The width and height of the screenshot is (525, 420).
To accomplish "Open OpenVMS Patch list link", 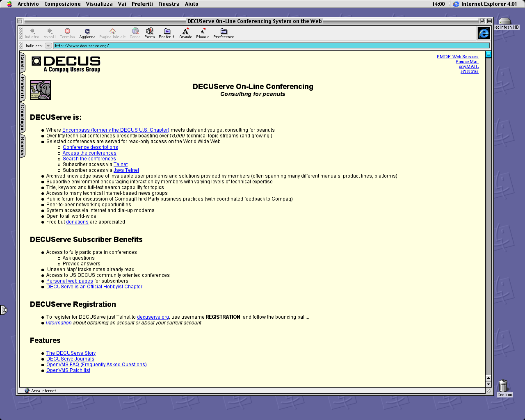I will [68, 370].
